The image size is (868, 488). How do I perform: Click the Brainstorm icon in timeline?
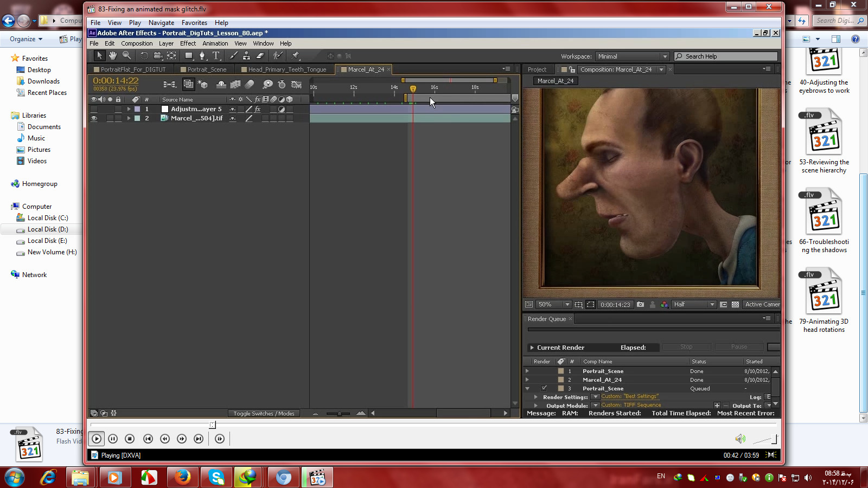(267, 84)
